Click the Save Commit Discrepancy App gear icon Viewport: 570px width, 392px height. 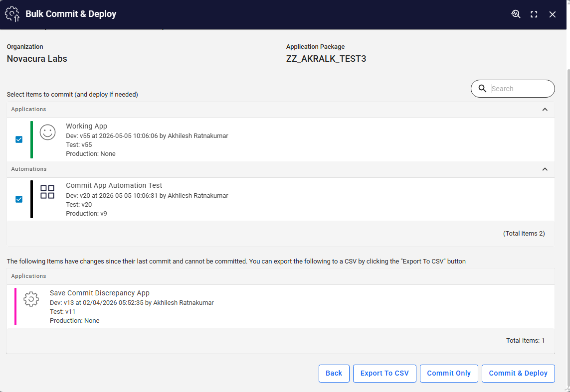31,299
